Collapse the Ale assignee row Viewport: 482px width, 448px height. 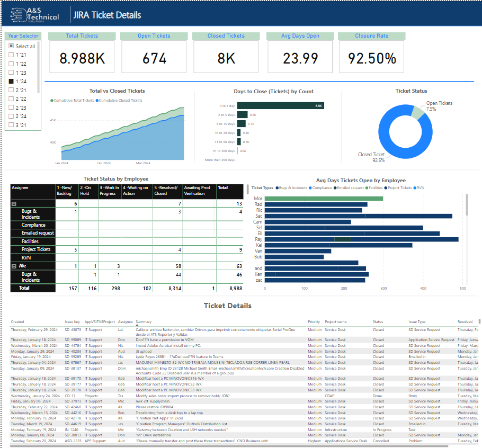[14, 266]
